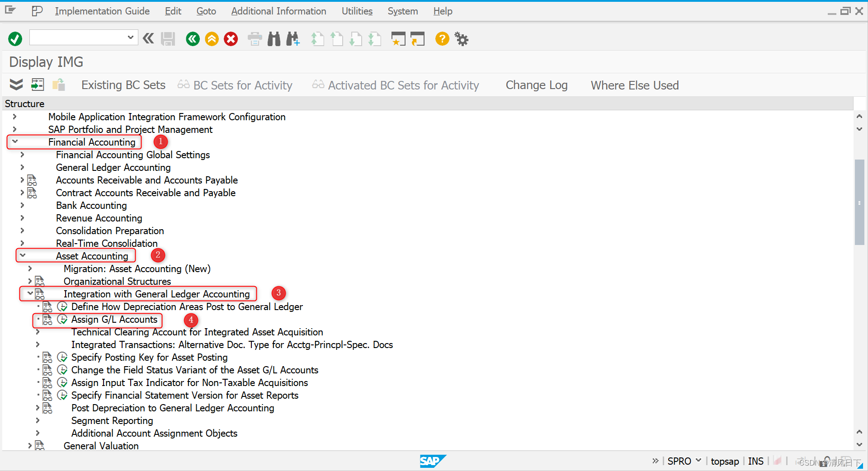Click the documentation icon for Assign G/L Accounts
Image resolution: width=868 pixels, height=471 pixels.
[x=47, y=320]
